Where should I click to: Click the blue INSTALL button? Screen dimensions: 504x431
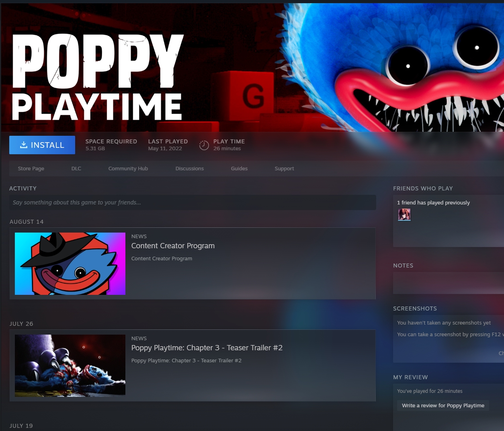pyautogui.click(x=42, y=145)
